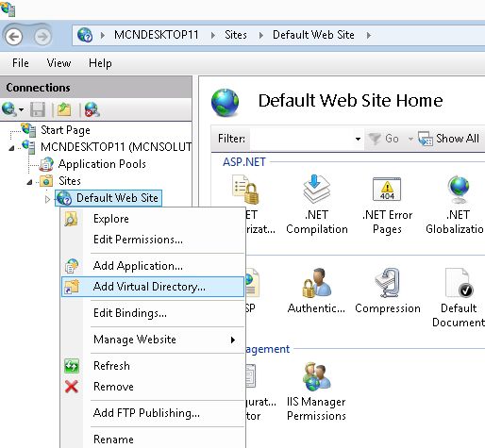Collapse the Sites tree node
This screenshot has height=448, width=485.
click(29, 182)
